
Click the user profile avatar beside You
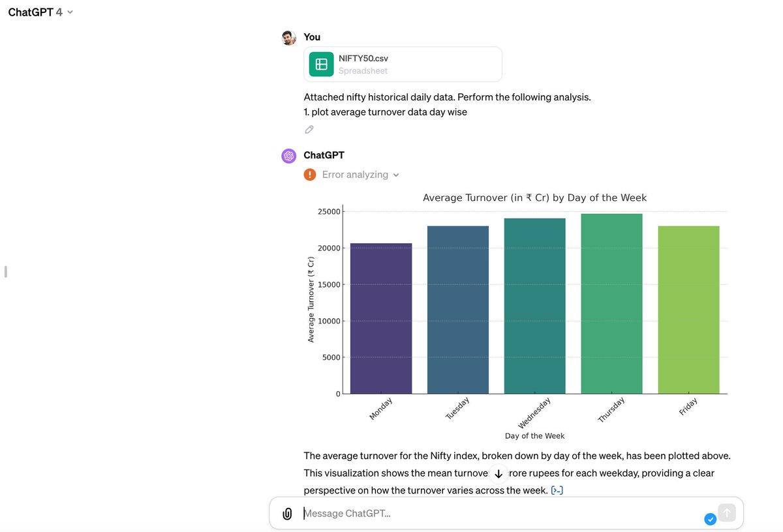tap(288, 38)
